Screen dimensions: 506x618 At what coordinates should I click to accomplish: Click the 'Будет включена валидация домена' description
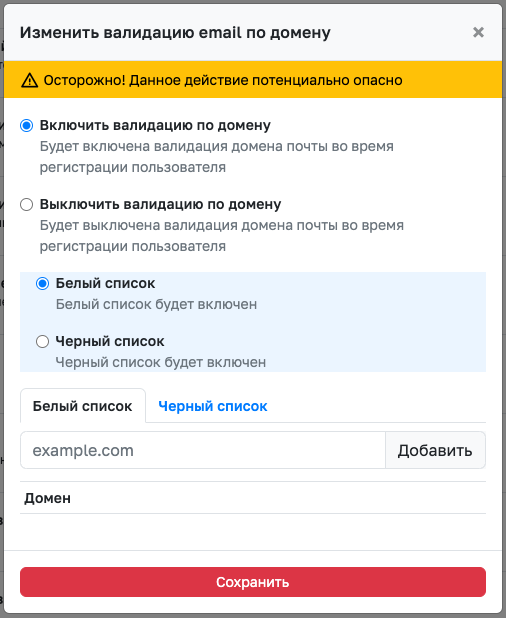point(217,157)
